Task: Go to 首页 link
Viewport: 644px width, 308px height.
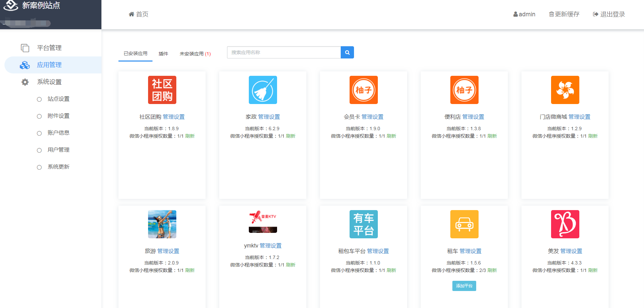Action: click(142, 14)
